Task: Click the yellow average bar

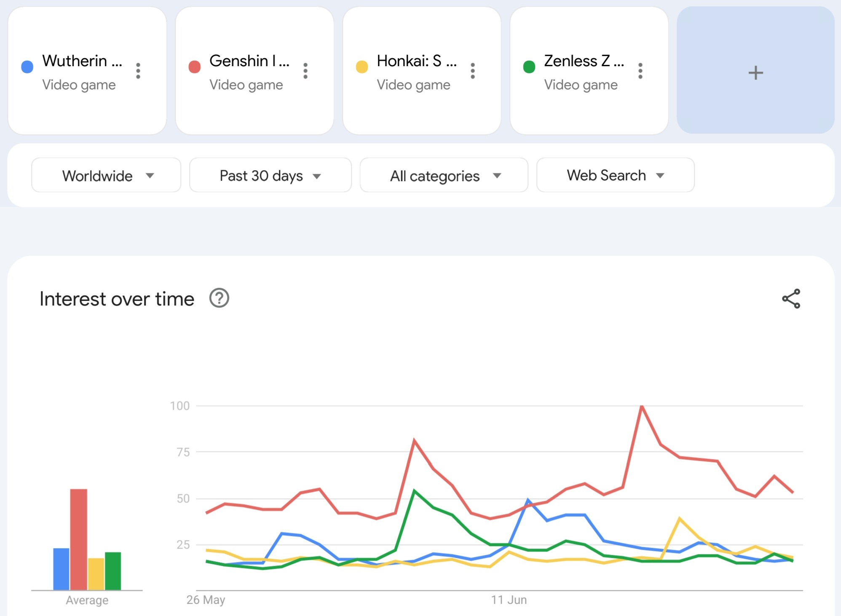Action: pyautogui.click(x=96, y=574)
